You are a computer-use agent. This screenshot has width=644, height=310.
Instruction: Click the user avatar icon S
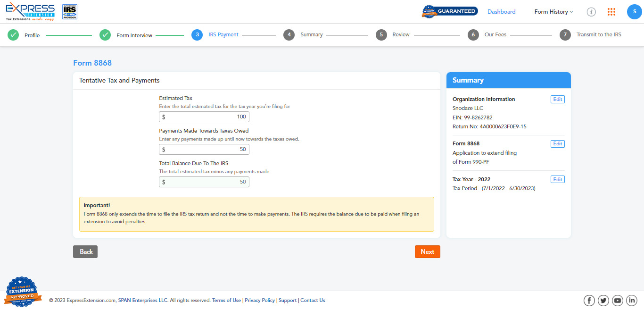(x=634, y=12)
